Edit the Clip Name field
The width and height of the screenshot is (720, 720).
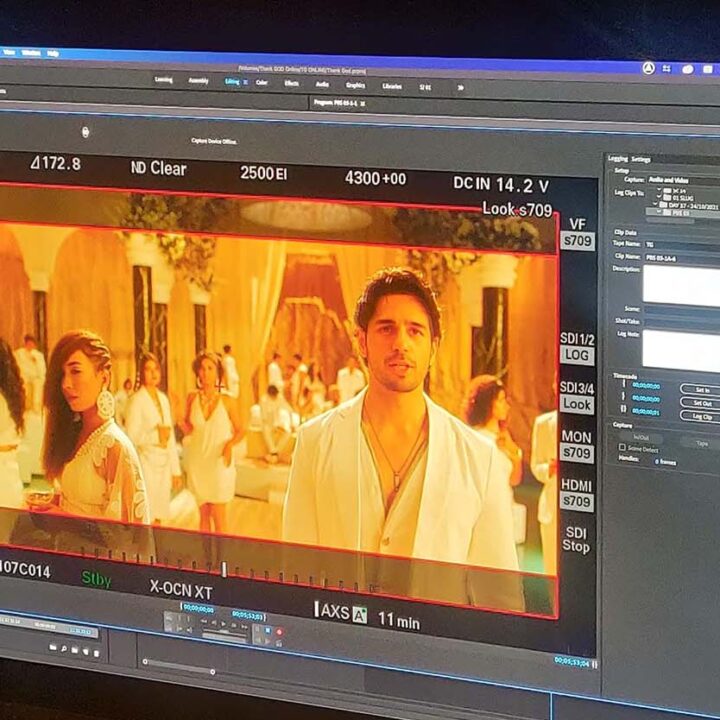coord(682,258)
